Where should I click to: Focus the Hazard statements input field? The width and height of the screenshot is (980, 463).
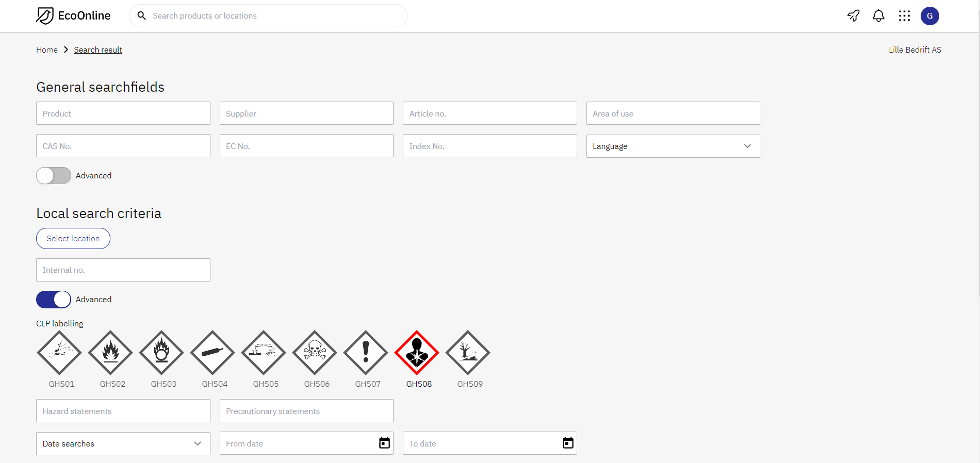click(x=123, y=411)
